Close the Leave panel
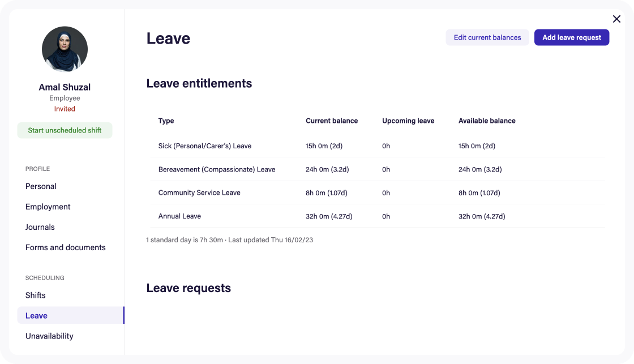This screenshot has height=364, width=634. [616, 19]
